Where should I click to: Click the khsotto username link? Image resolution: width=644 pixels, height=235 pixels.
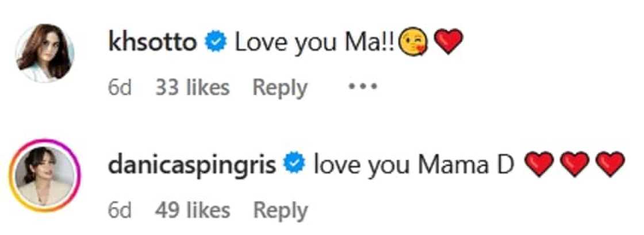(x=152, y=44)
